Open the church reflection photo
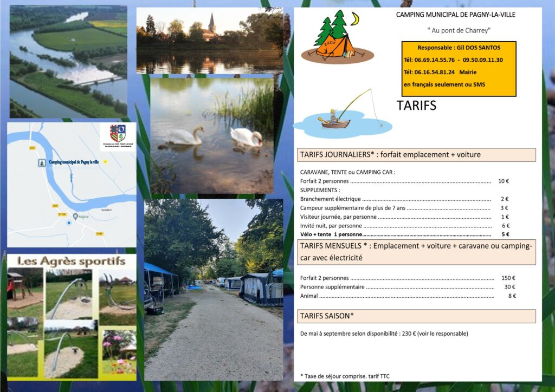Image resolution: width=555 pixels, height=392 pixels. (x=209, y=41)
